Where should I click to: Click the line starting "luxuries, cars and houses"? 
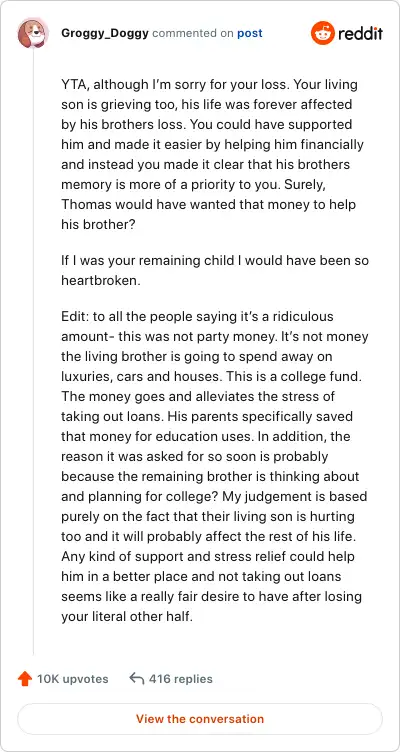pos(211,376)
